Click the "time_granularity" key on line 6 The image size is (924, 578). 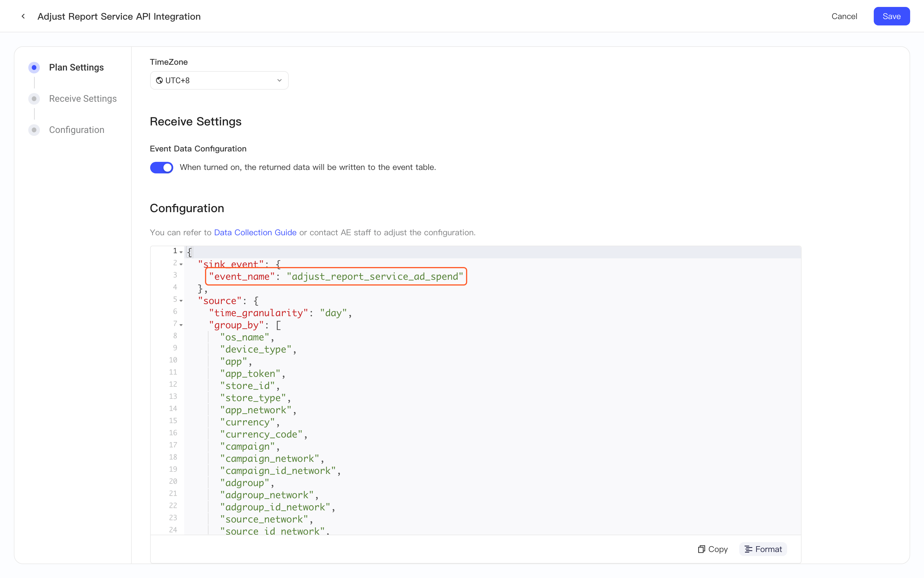coord(258,313)
